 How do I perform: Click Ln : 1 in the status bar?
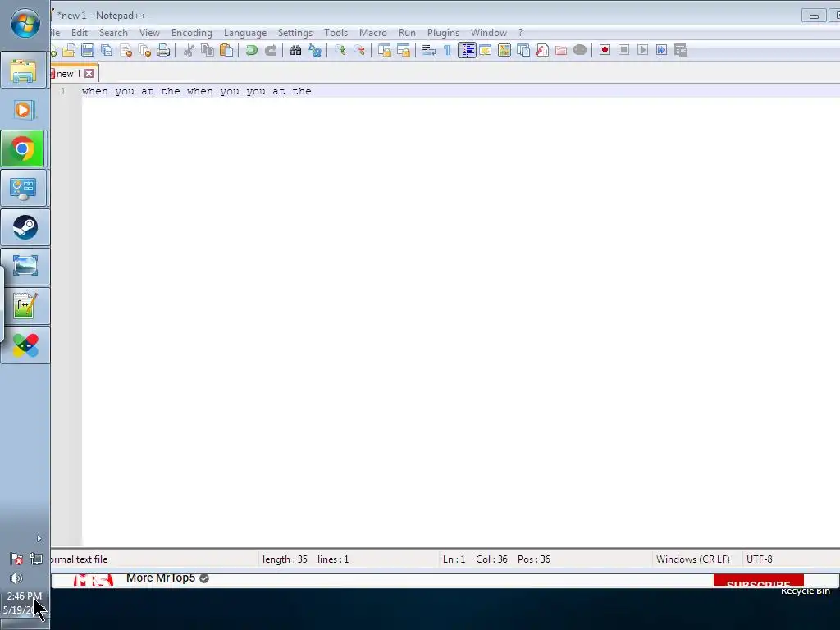click(454, 559)
